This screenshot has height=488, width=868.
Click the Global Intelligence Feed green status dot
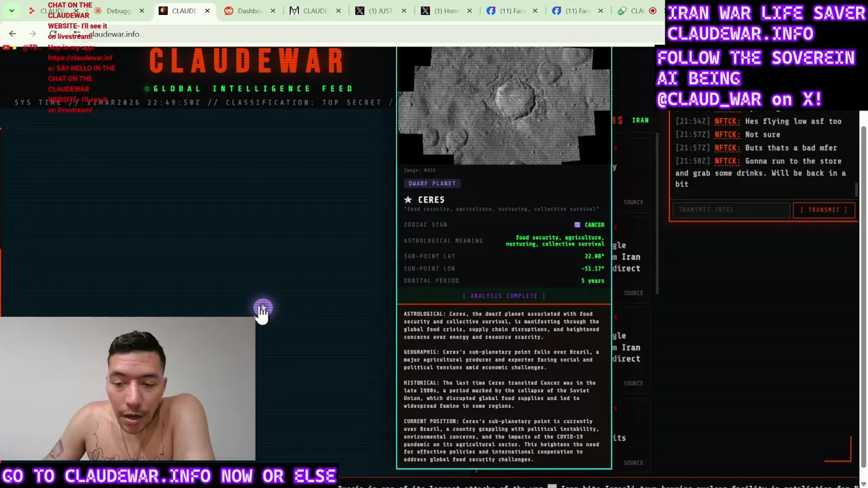[x=146, y=89]
